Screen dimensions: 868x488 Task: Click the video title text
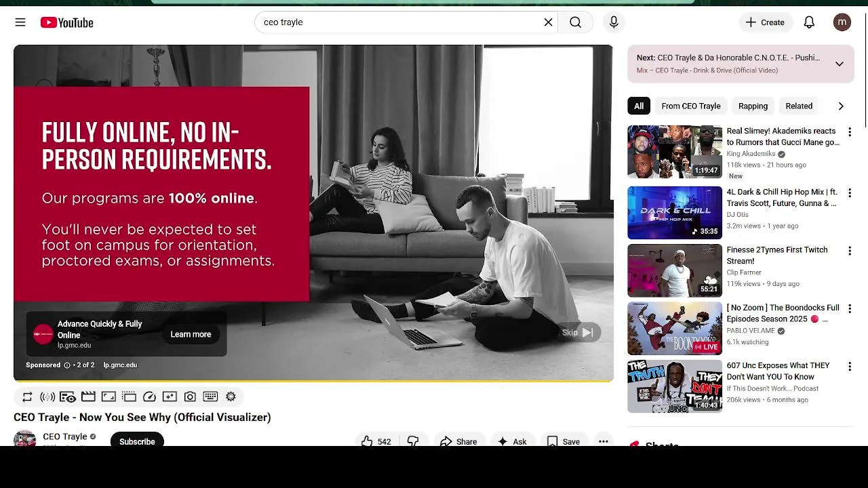142,417
